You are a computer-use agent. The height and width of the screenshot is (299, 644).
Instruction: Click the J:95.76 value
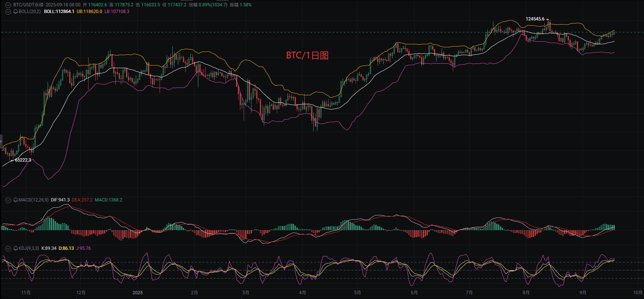click(83, 248)
